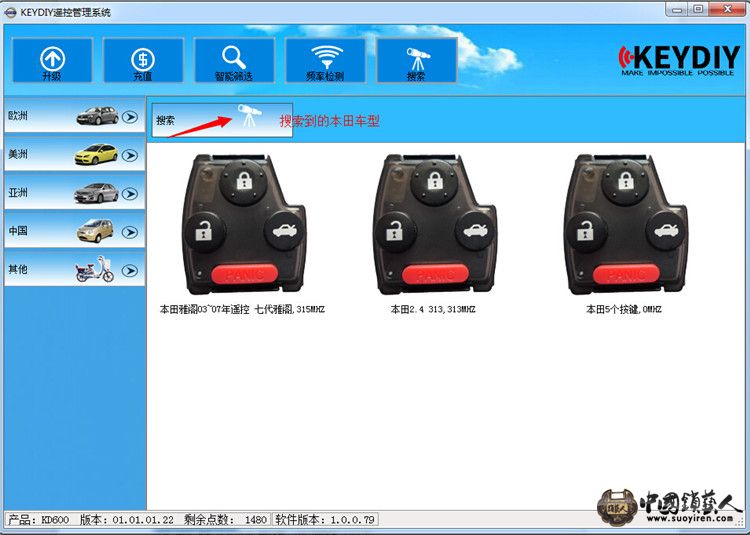Expand 美洲 with its arrow icon

130,155
